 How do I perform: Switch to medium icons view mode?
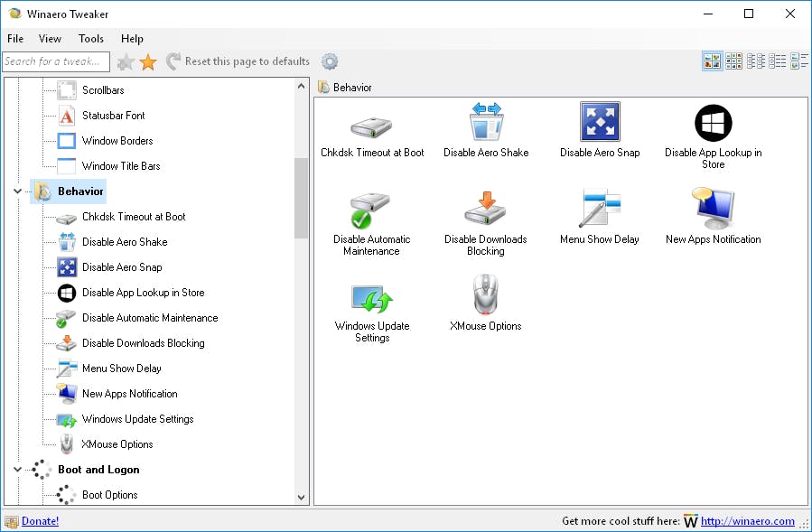coord(733,61)
